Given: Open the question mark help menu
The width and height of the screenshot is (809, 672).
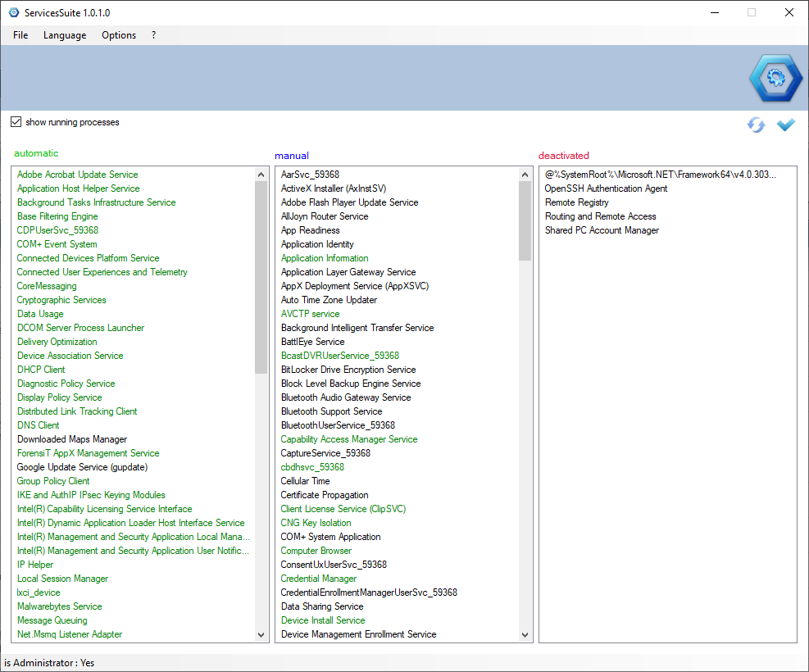Looking at the screenshot, I should coord(154,35).
